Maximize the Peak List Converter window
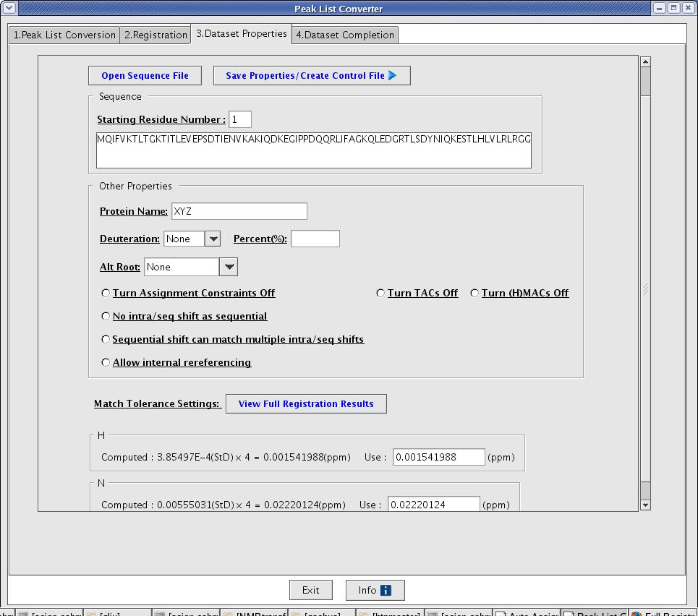Image resolution: width=698 pixels, height=616 pixels. point(673,8)
